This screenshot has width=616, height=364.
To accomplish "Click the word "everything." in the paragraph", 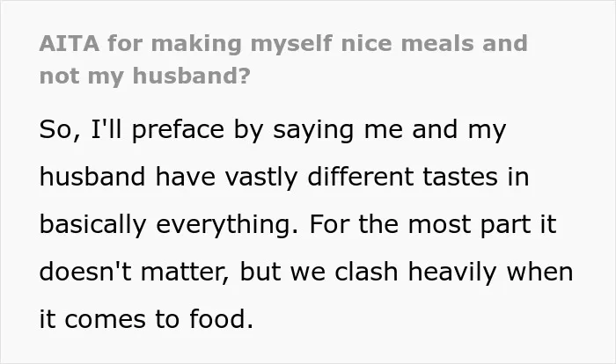I will pos(227,226).
